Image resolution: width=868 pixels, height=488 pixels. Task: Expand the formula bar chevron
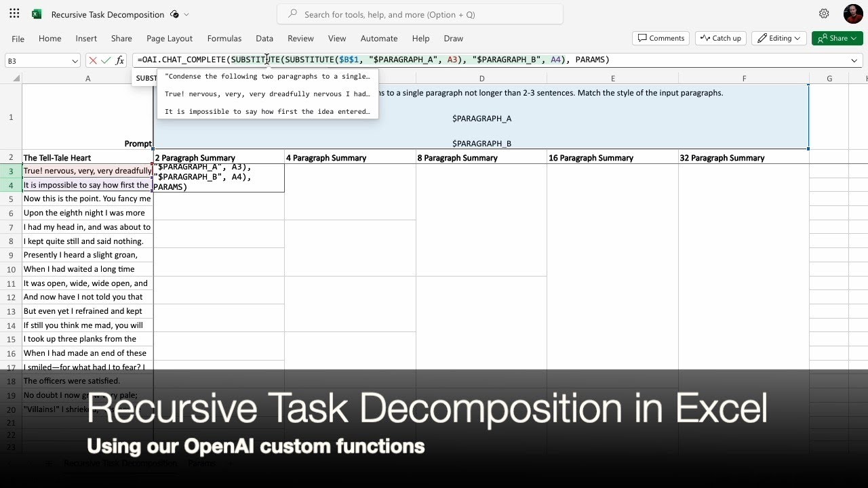tap(854, 60)
